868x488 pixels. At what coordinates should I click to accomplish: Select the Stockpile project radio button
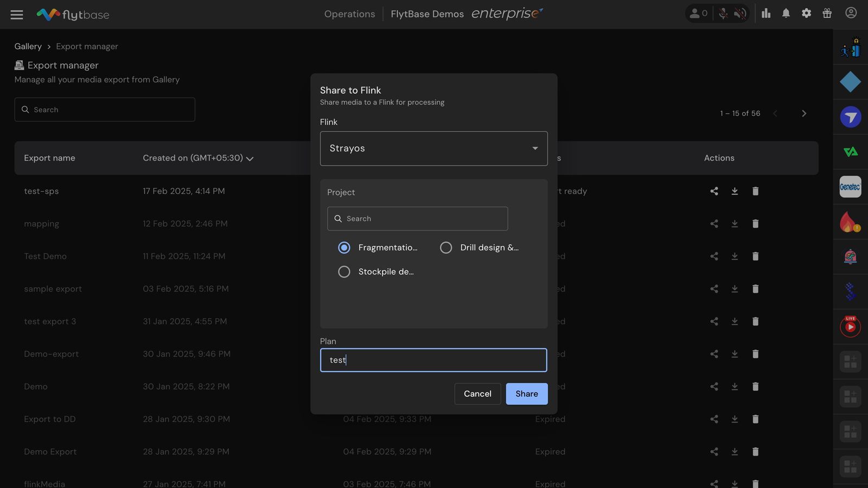tap(344, 271)
